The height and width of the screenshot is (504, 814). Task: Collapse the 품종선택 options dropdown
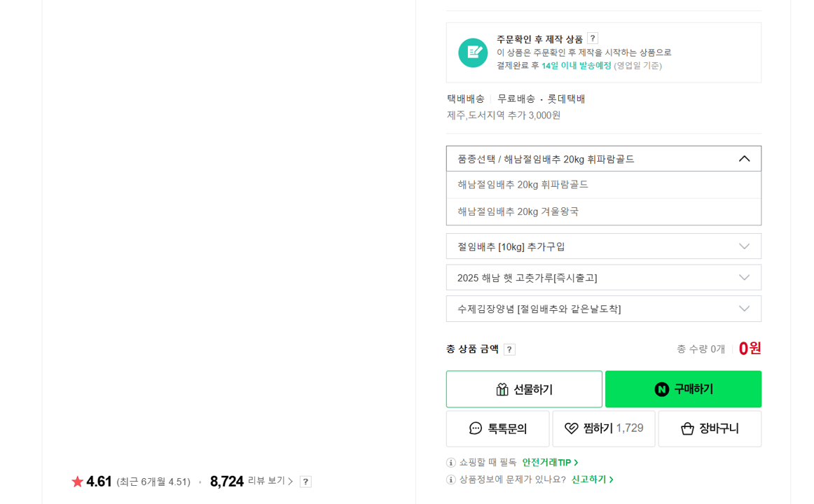[x=745, y=158]
